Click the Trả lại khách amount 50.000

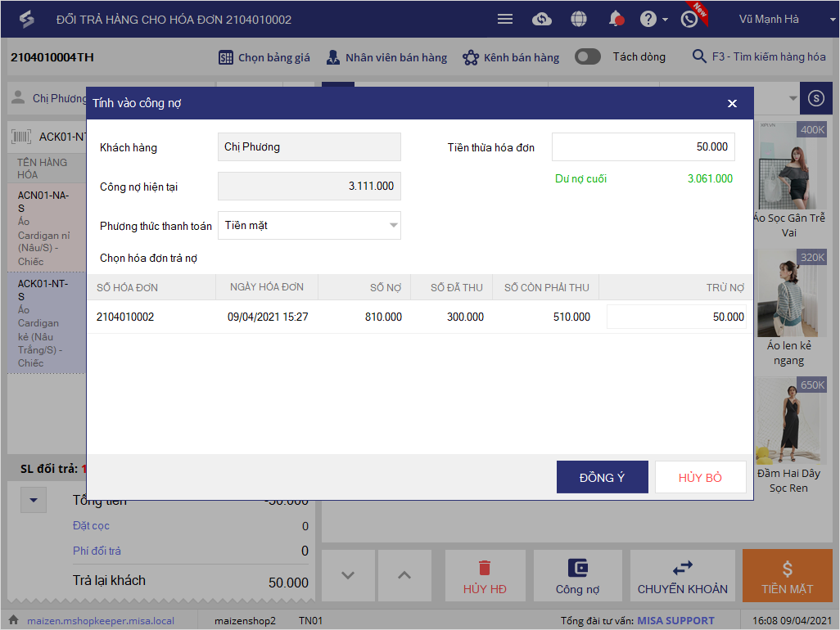click(x=288, y=583)
